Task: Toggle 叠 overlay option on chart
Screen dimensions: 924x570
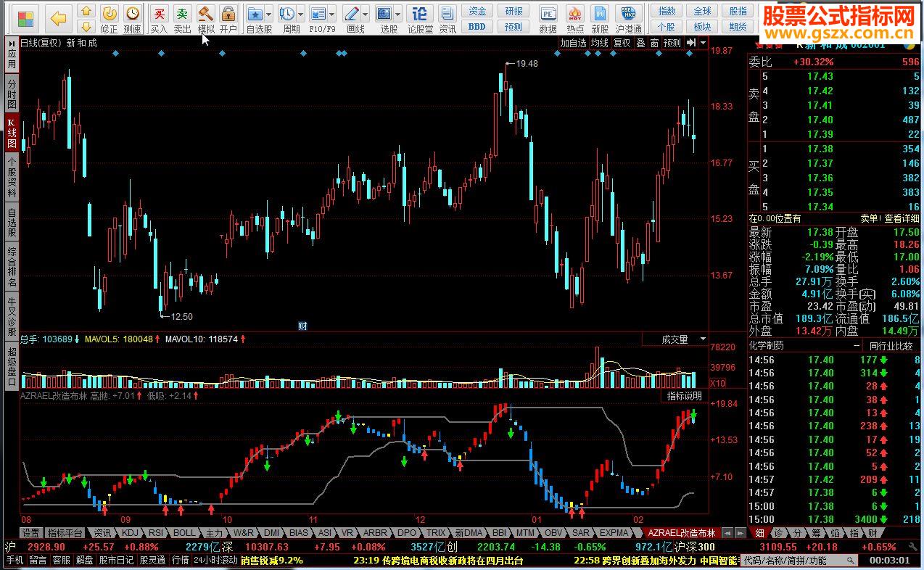Action: pos(640,43)
